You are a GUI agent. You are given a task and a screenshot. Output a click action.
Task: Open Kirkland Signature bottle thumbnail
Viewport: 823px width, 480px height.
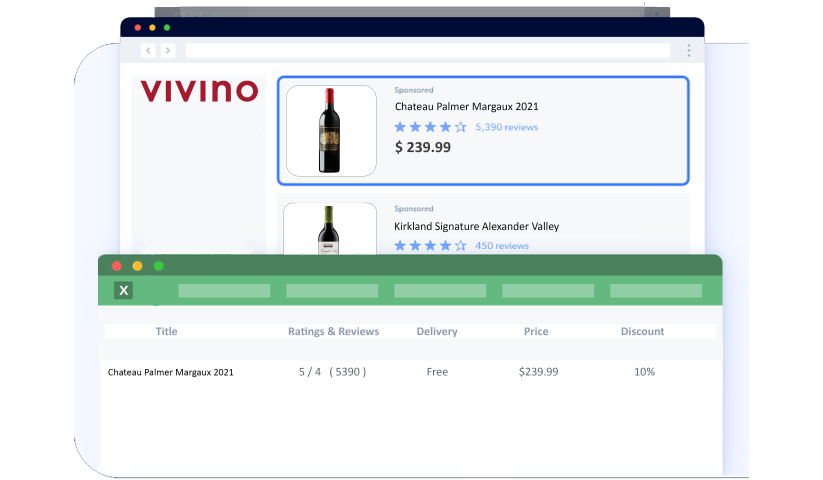point(330,229)
